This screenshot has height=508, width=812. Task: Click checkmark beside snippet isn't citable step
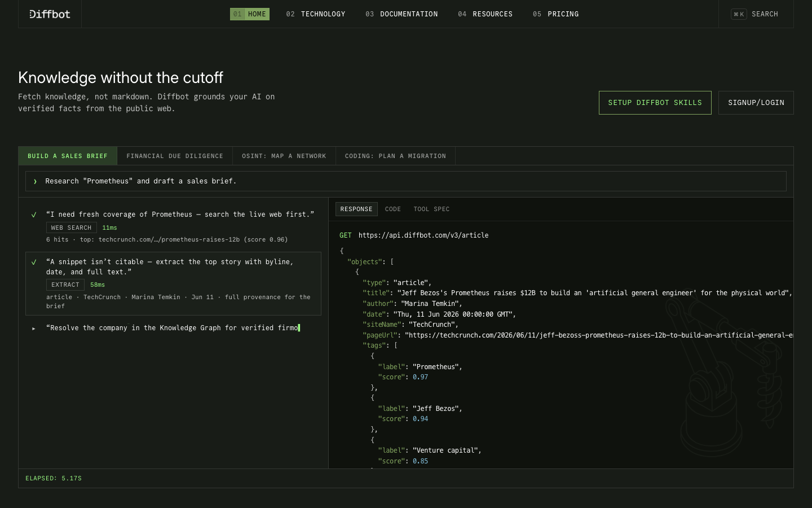click(34, 262)
